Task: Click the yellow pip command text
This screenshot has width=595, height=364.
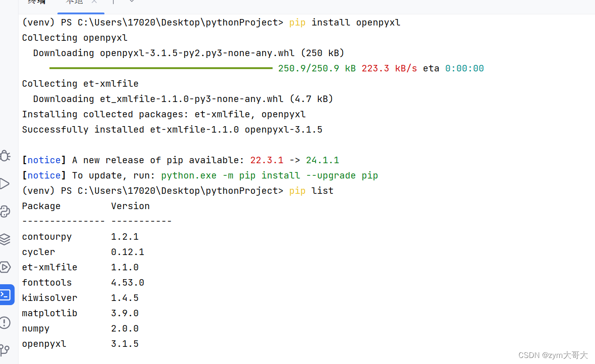Action: click(x=297, y=22)
